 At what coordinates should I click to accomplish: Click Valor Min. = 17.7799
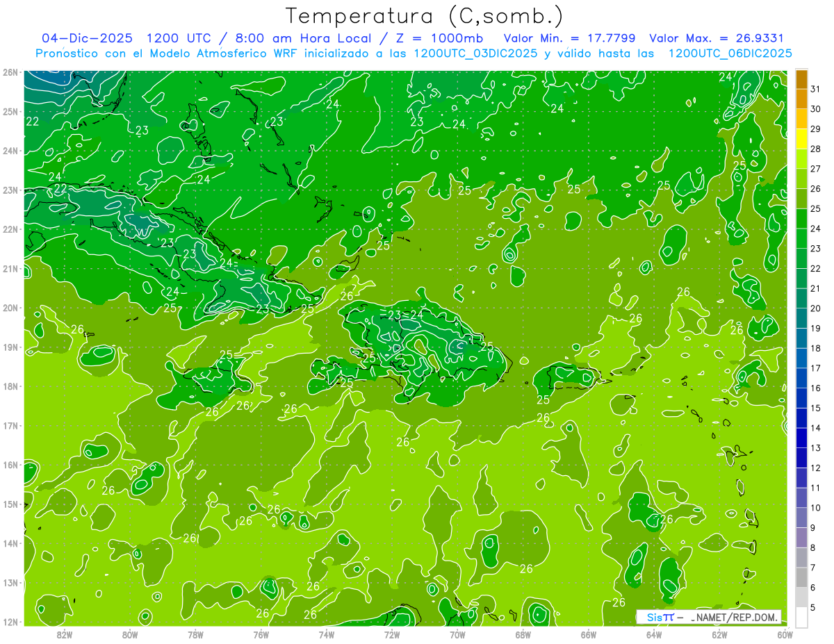(x=571, y=38)
